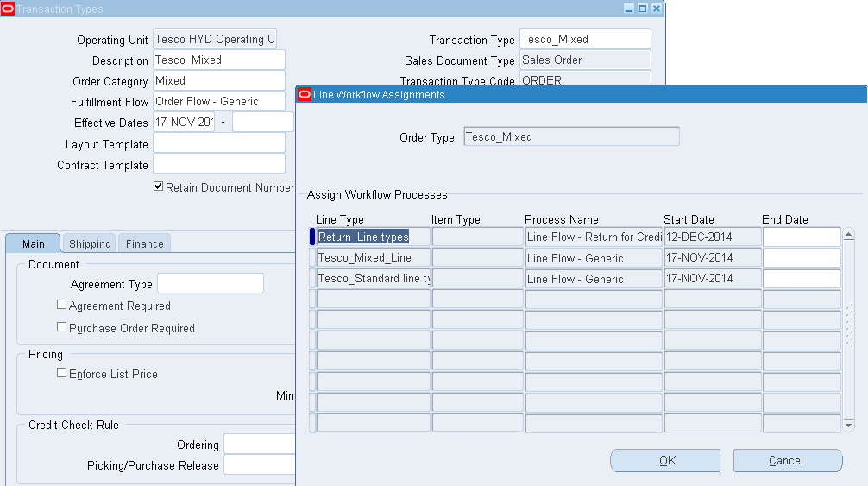
Task: Click the Picking/Purchase Release field
Action: (x=260, y=465)
